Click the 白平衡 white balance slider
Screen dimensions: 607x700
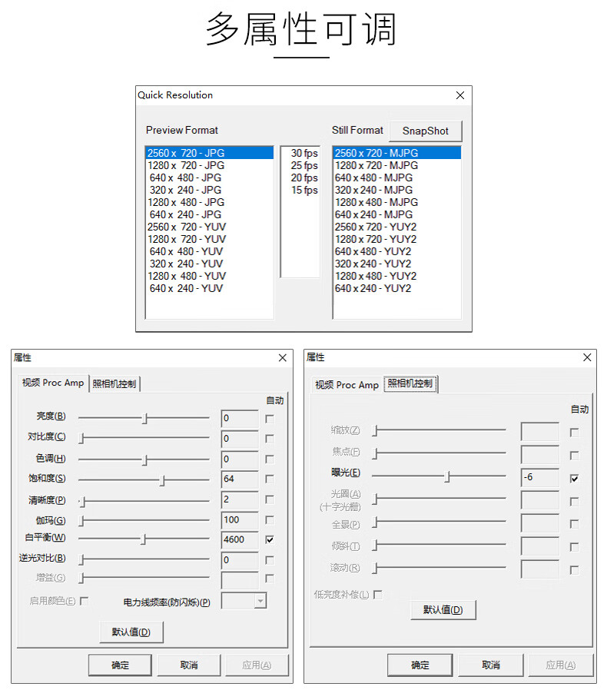tap(144, 539)
